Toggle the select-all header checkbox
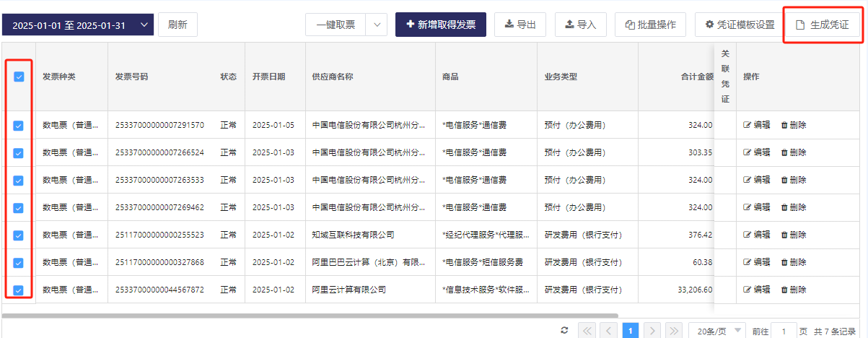868x338 pixels. (19, 77)
